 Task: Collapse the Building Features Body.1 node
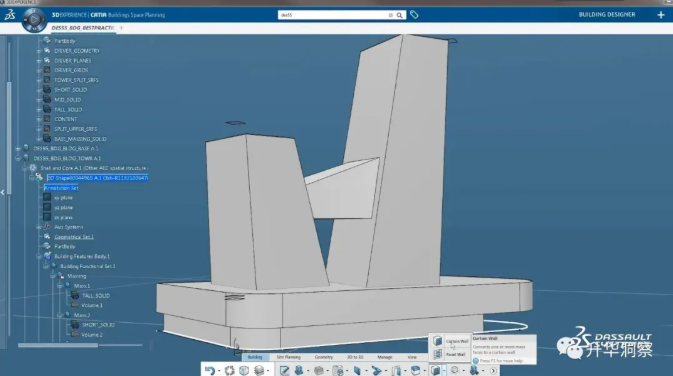pos(39,256)
